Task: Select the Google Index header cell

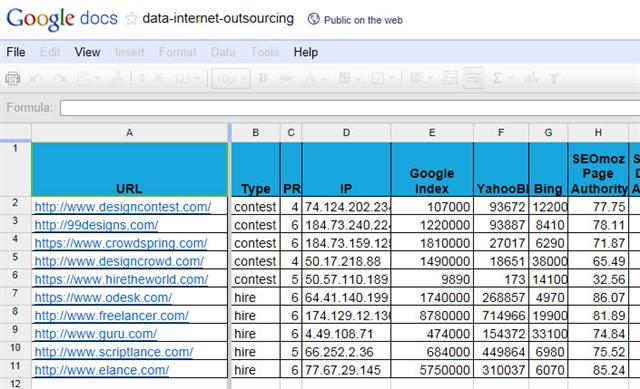Action: tap(432, 169)
